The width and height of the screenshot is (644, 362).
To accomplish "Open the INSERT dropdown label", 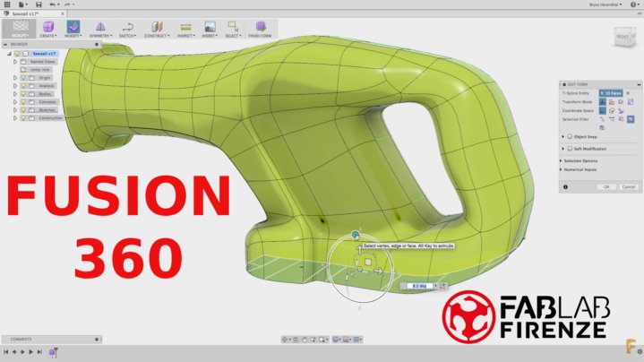I will point(210,36).
